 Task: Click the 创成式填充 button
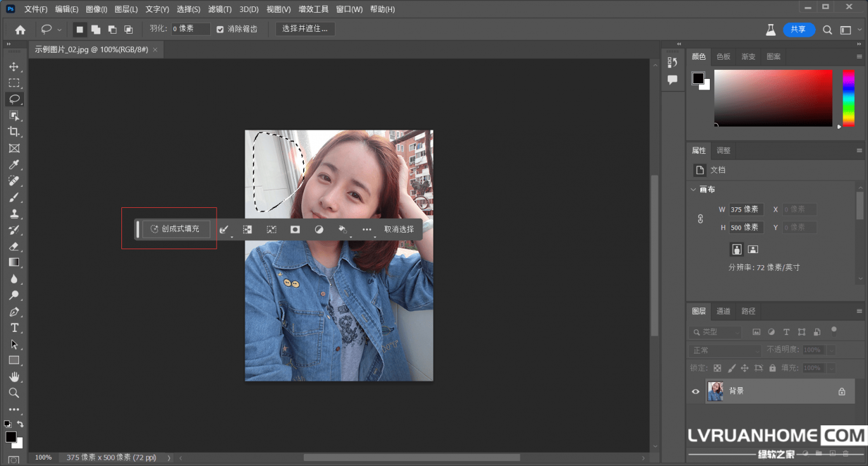176,229
